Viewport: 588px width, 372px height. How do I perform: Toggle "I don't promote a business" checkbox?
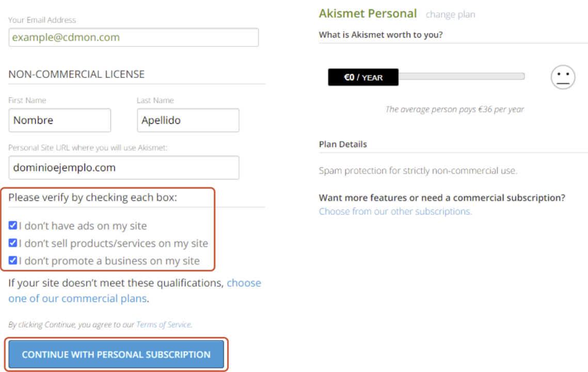pos(13,261)
